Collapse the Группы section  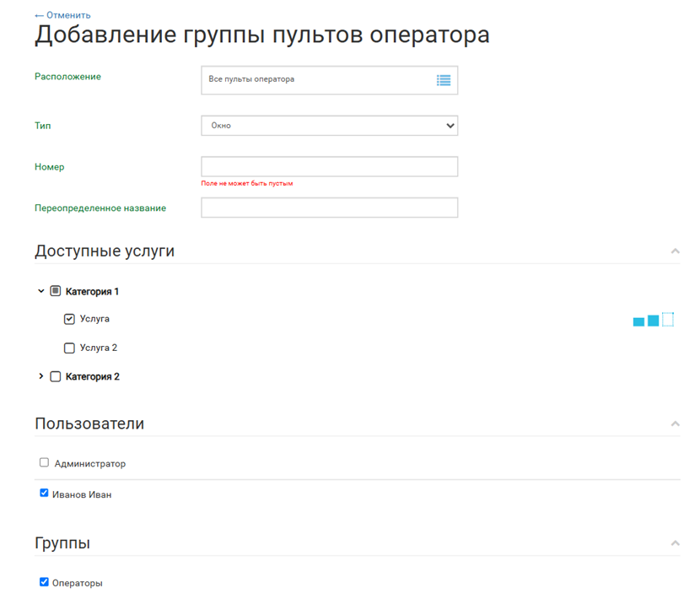(675, 543)
